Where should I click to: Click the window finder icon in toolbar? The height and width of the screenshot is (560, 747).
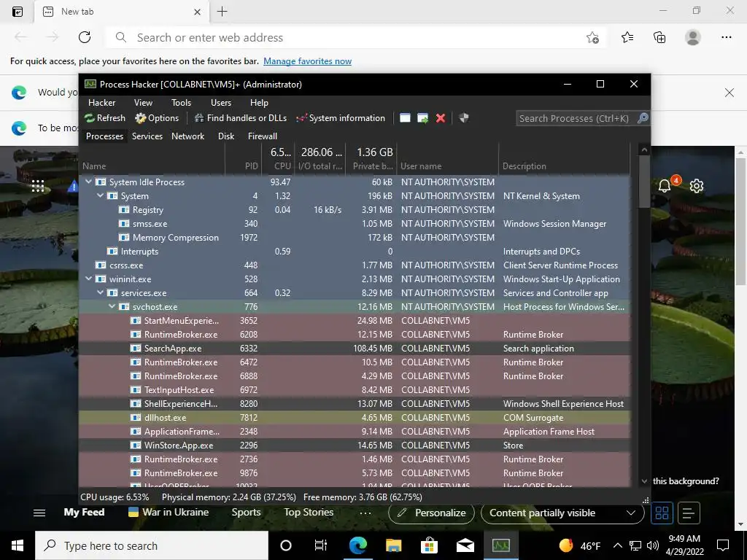(405, 118)
